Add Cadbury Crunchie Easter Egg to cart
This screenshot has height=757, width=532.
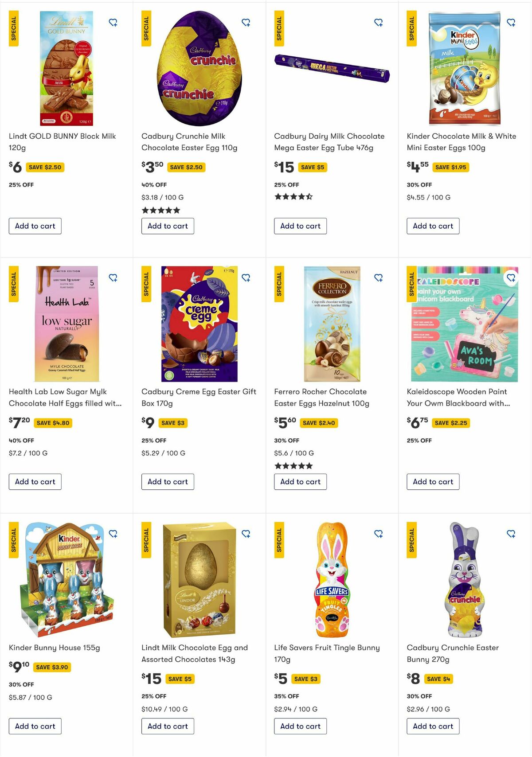tap(168, 226)
